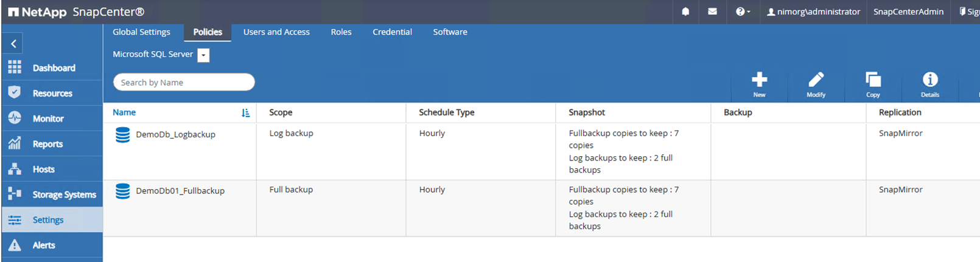The width and height of the screenshot is (980, 262).
Task: Open the help question mark menu
Action: pos(743,12)
